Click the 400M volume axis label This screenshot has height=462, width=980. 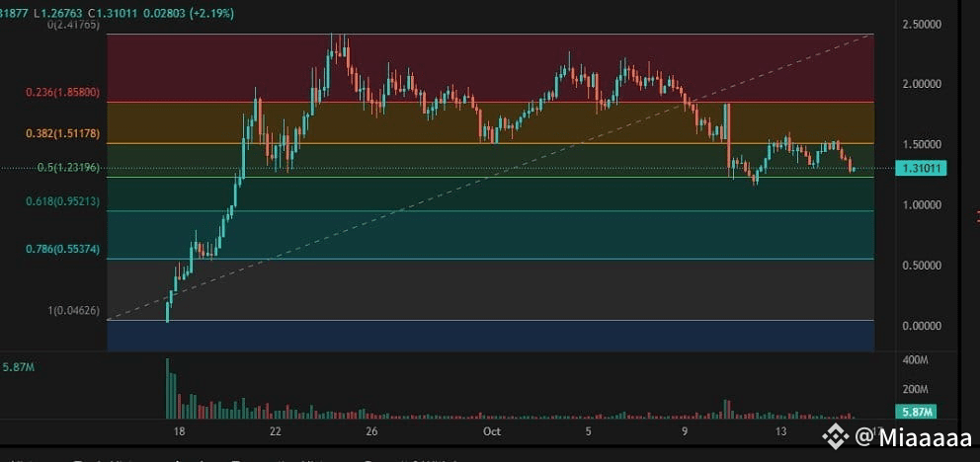[x=916, y=360]
